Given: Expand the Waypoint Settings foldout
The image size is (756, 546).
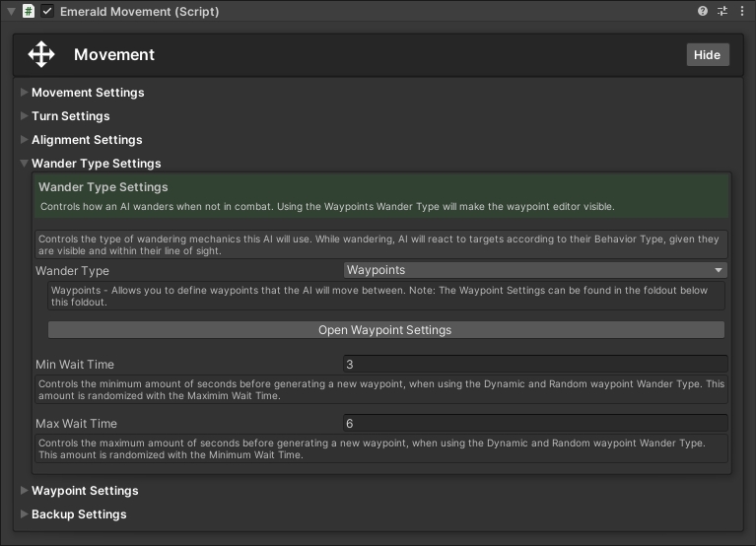Looking at the screenshot, I should (25, 491).
